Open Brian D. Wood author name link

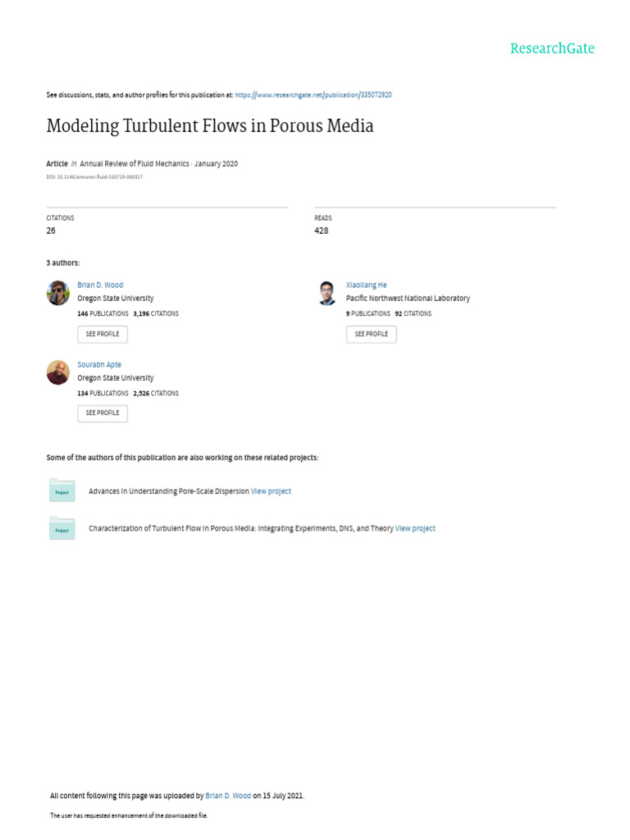[100, 285]
